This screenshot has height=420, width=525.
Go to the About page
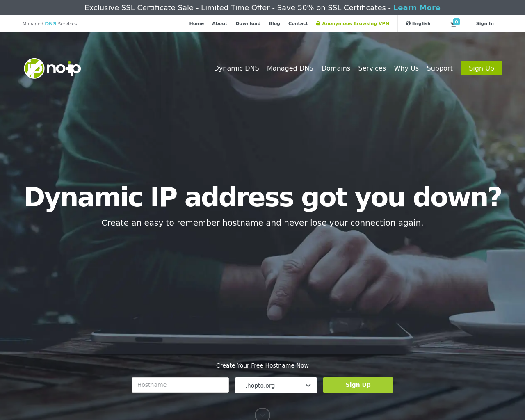click(219, 23)
